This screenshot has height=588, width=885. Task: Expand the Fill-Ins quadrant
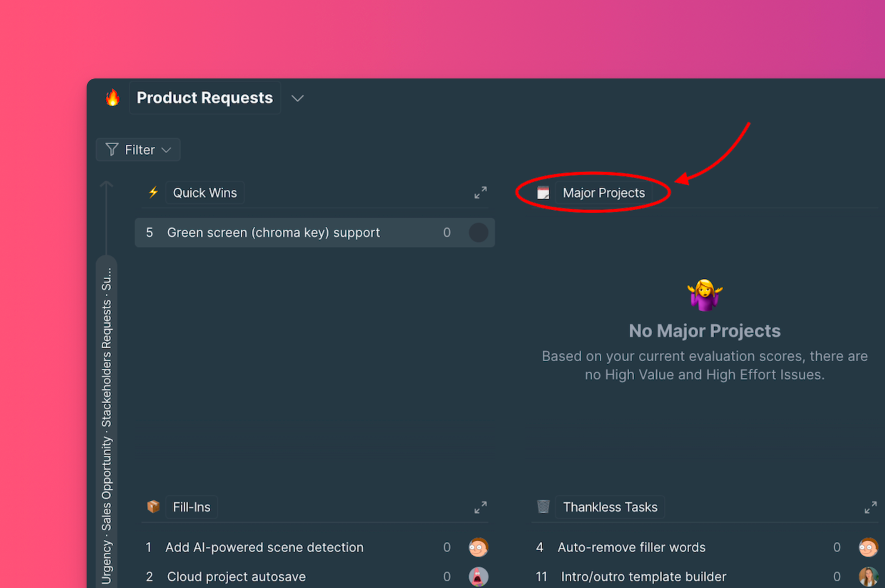[x=480, y=507]
